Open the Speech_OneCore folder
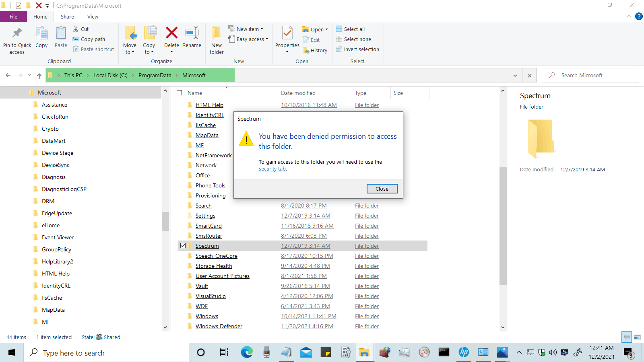This screenshot has width=644, height=362. (x=217, y=256)
